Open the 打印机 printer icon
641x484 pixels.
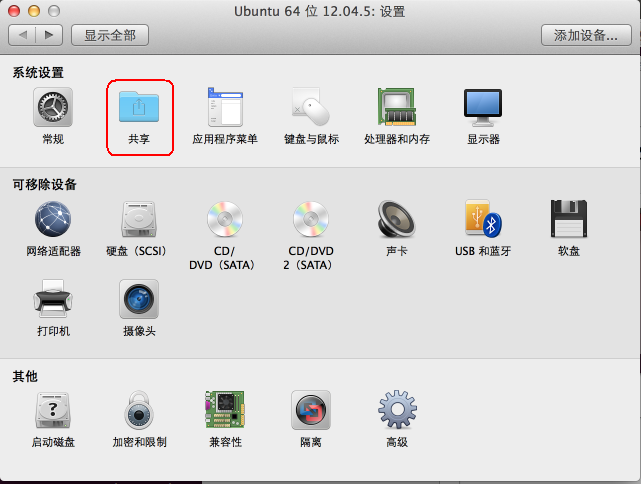point(53,299)
